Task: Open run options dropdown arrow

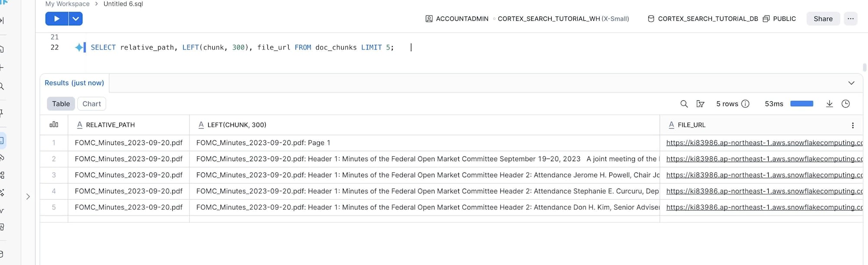Action: pos(76,19)
